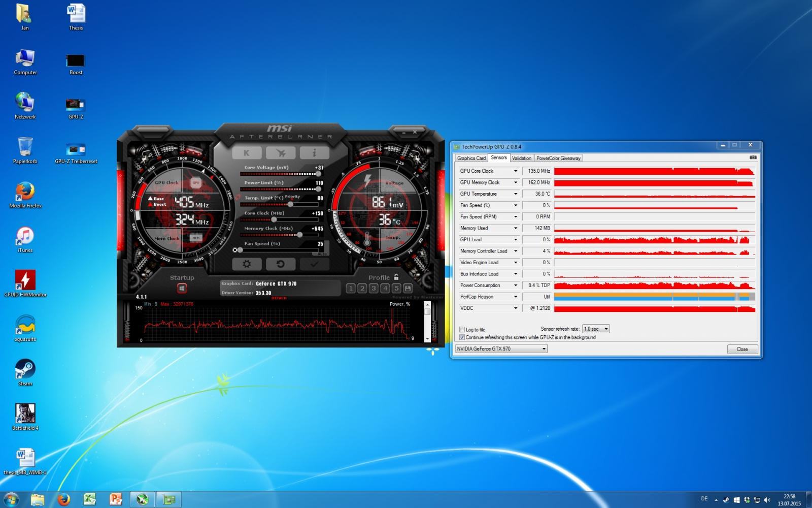The width and height of the screenshot is (812, 508).
Task: Click the 135.0 MHz core clock value
Action: [x=537, y=171]
